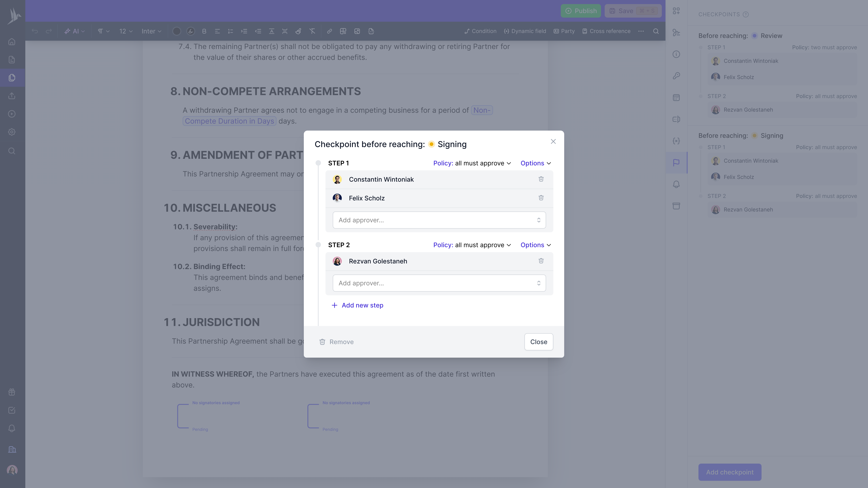Click Constantin Wintoniak row in dialog
Viewport: 868px width, 488px height.
439,179
